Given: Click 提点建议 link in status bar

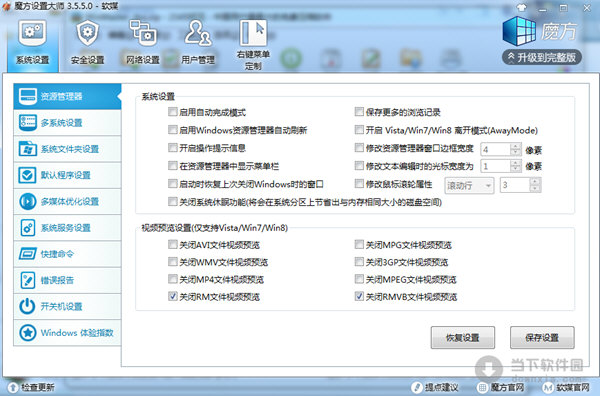Looking at the screenshot, I should (x=435, y=388).
